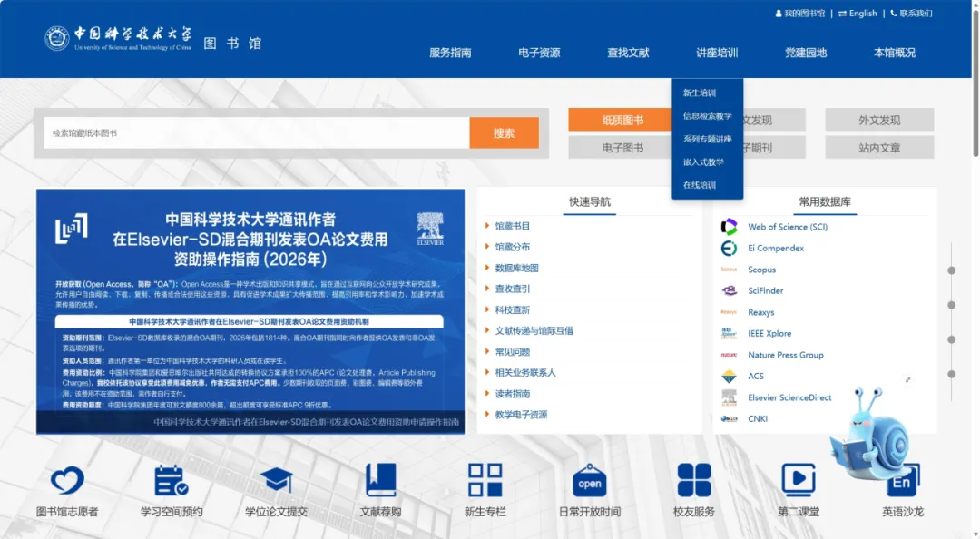Viewport: 980px width, 539px height.
Task: Open the 新生专栏 grid icon
Action: tap(485, 480)
